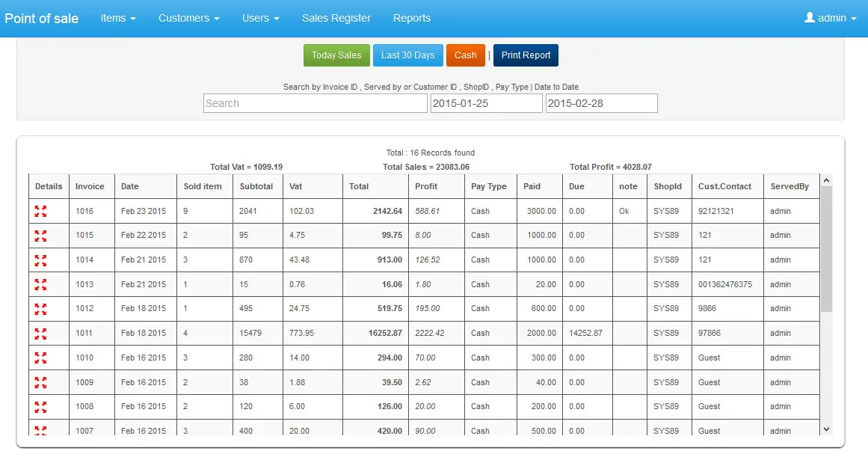Show Today Sales report
868x460 pixels.
(336, 55)
